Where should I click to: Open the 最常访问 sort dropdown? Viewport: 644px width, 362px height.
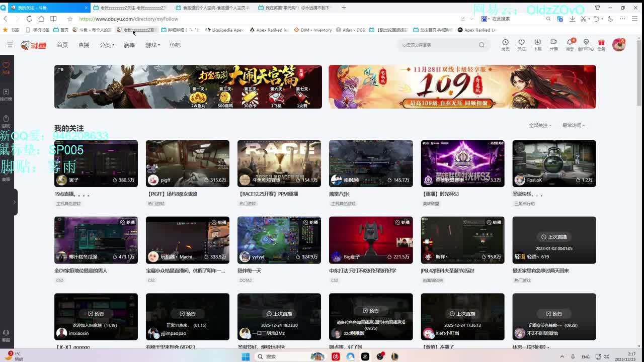[574, 125]
